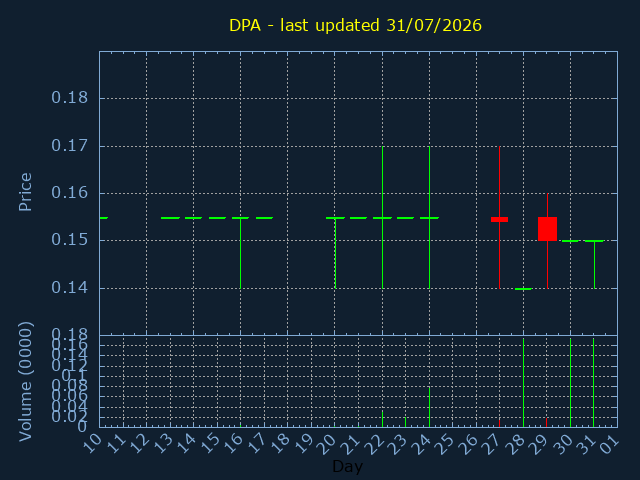Screen dimensions: 640x480
Task: Click the chart title DPA last updated
Action: (355, 25)
